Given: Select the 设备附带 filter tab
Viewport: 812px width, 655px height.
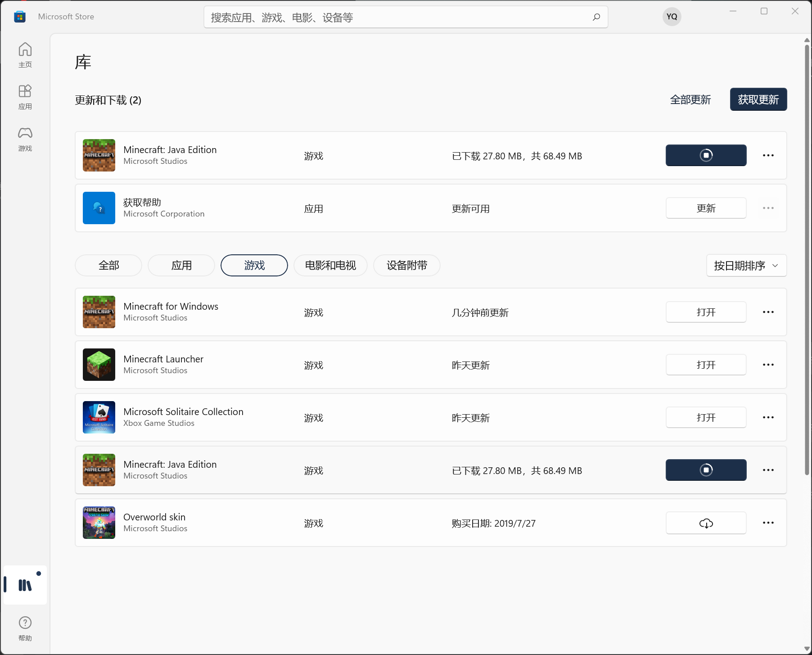Looking at the screenshot, I should (407, 266).
